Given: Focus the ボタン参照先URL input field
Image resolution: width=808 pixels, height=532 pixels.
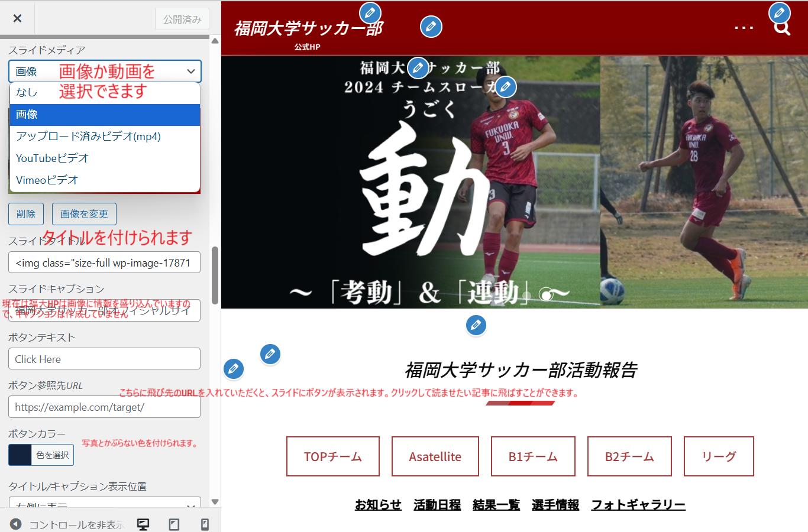Looking at the screenshot, I should [x=104, y=407].
